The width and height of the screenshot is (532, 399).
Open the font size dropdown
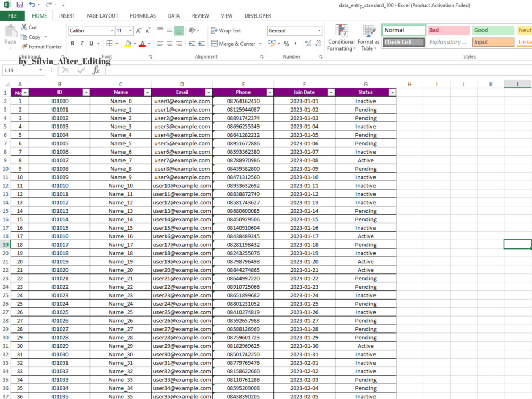coord(130,31)
